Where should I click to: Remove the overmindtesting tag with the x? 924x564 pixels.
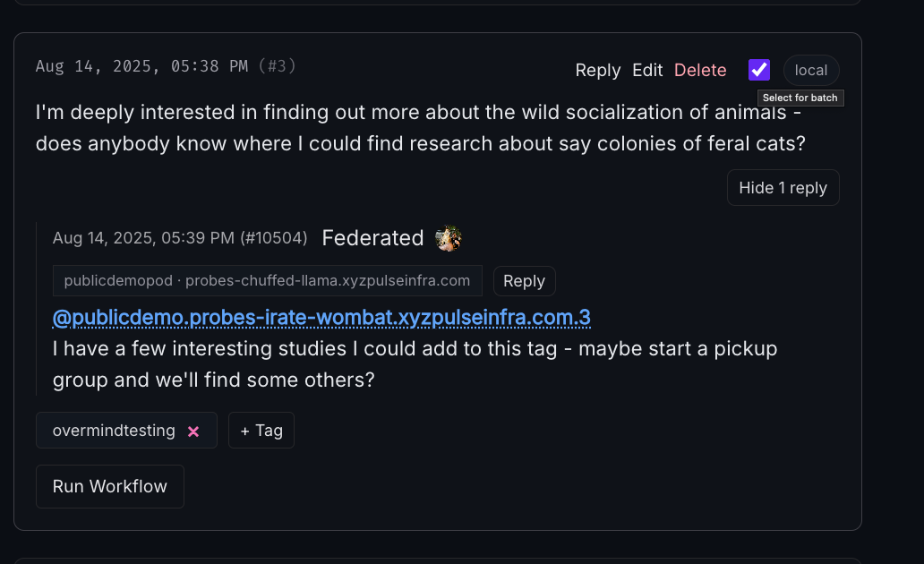pyautogui.click(x=193, y=431)
